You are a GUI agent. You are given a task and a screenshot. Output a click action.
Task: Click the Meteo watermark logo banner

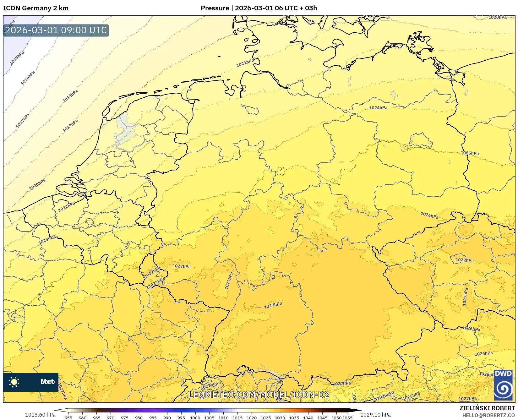30,382
